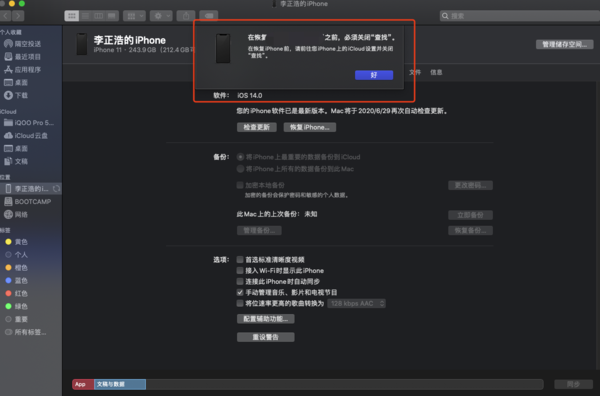Click the 管理备份 button
This screenshot has height=396, width=600.
[259, 231]
